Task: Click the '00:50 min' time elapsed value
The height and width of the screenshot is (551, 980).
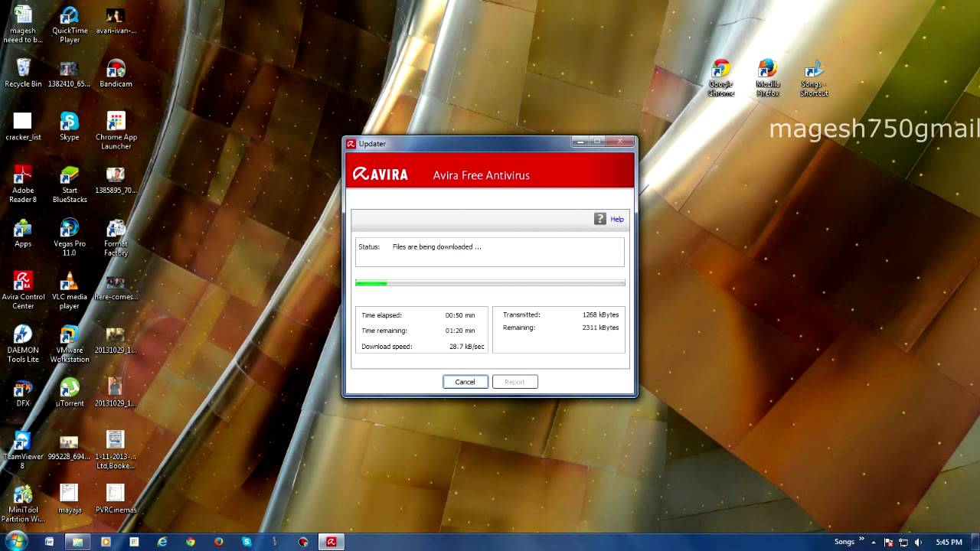Action: [x=460, y=315]
